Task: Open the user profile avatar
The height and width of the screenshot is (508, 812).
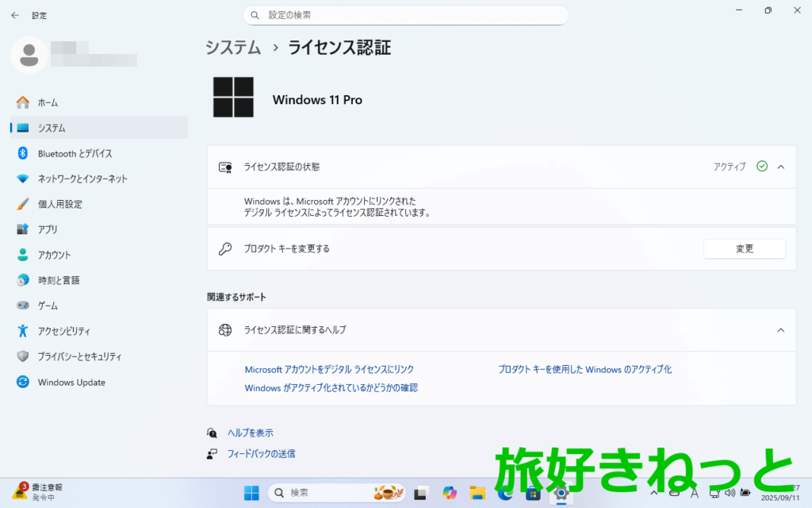Action: click(x=29, y=55)
